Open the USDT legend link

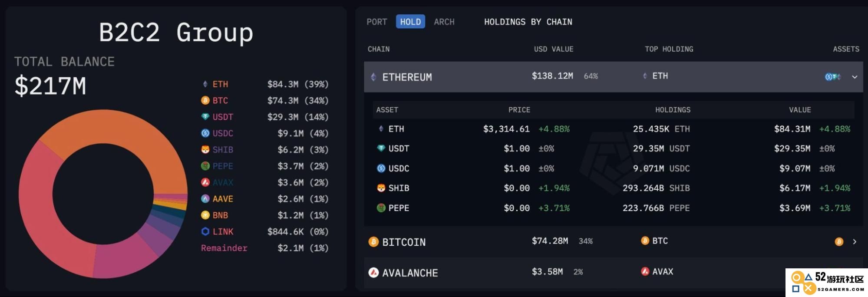(223, 117)
